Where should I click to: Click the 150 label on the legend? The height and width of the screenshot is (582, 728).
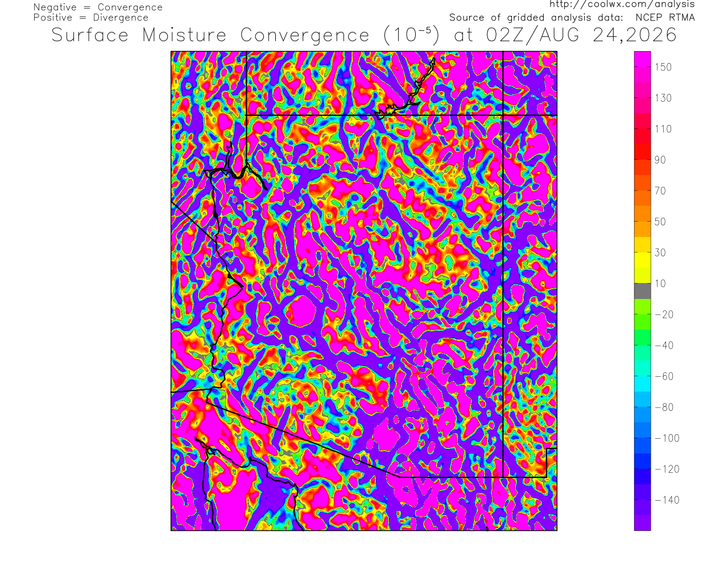point(663,67)
